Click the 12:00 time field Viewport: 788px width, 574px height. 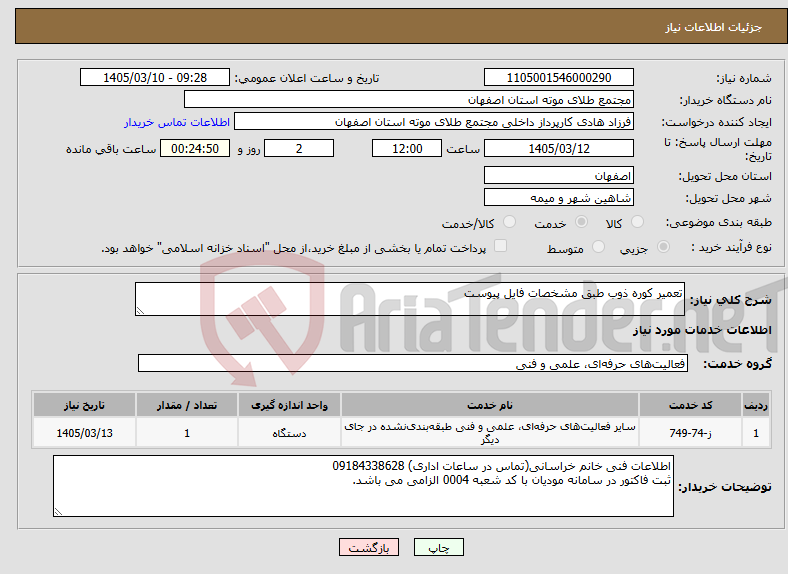[x=407, y=148]
